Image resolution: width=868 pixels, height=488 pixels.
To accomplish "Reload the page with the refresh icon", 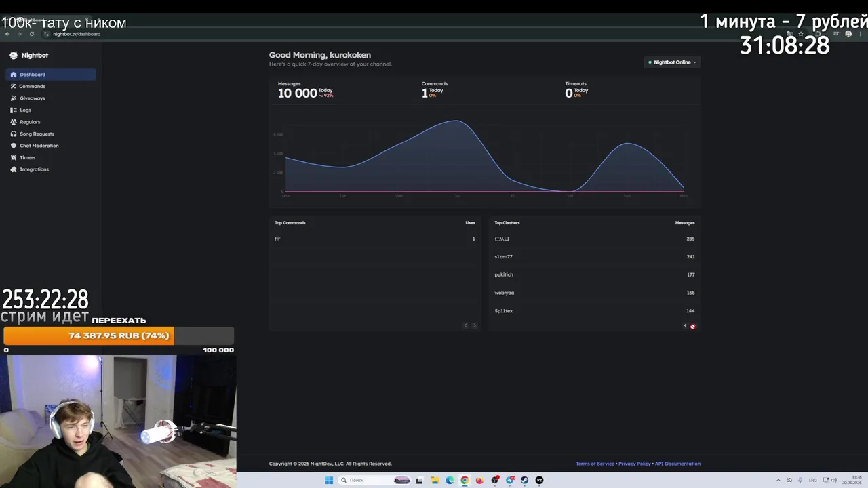I will click(32, 34).
